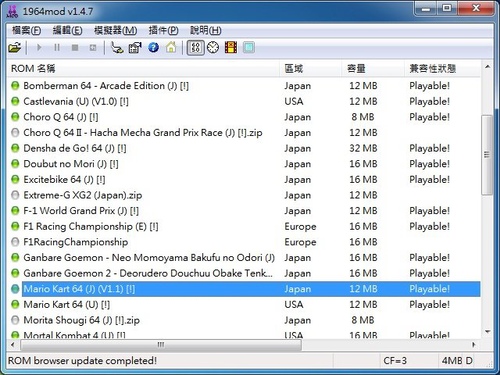Click horizontal scrollbar right arrow
The width and height of the screenshot is (500, 375).
click(x=473, y=345)
